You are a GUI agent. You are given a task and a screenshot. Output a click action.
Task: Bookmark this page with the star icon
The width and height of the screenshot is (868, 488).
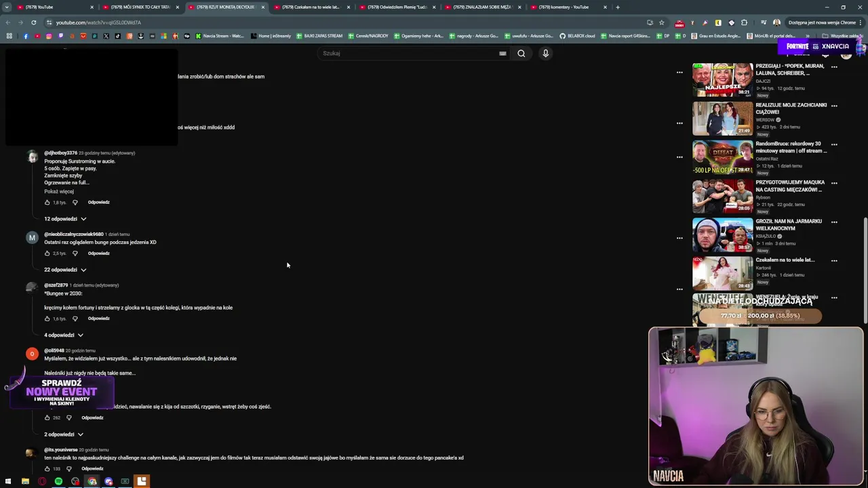[661, 22]
